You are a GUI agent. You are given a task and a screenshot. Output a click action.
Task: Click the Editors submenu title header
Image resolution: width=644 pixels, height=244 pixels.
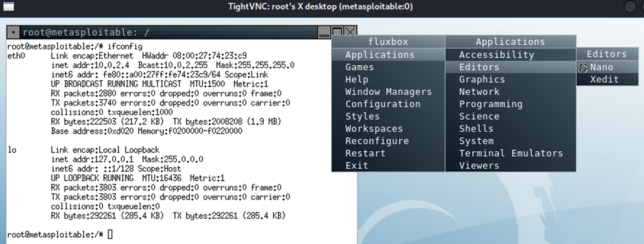click(608, 54)
